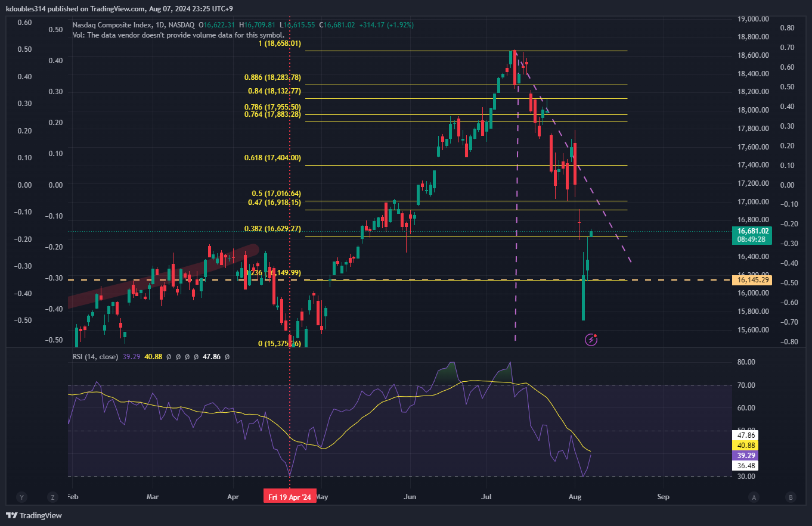
Task: Click the circled Z scale button
Action: point(54,497)
